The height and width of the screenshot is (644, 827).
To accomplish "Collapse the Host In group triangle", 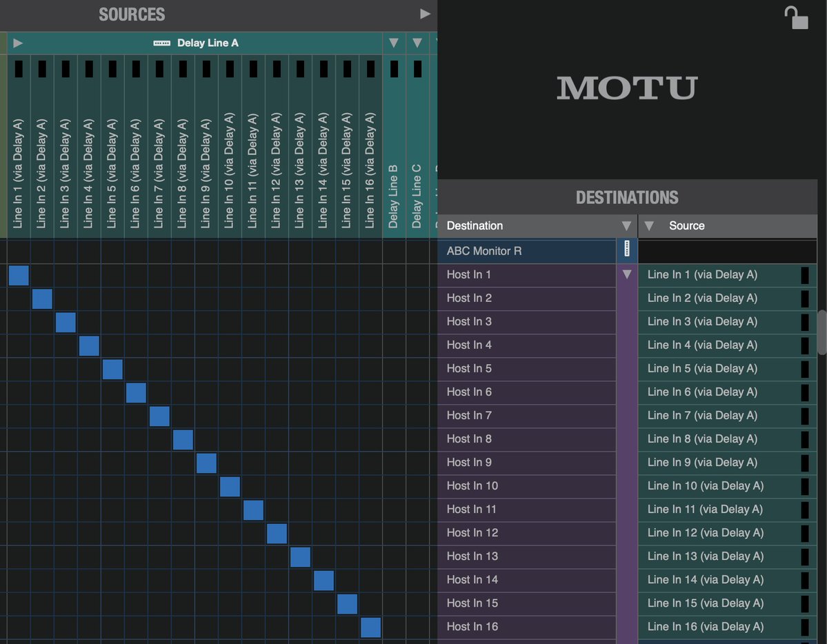I will [x=626, y=274].
